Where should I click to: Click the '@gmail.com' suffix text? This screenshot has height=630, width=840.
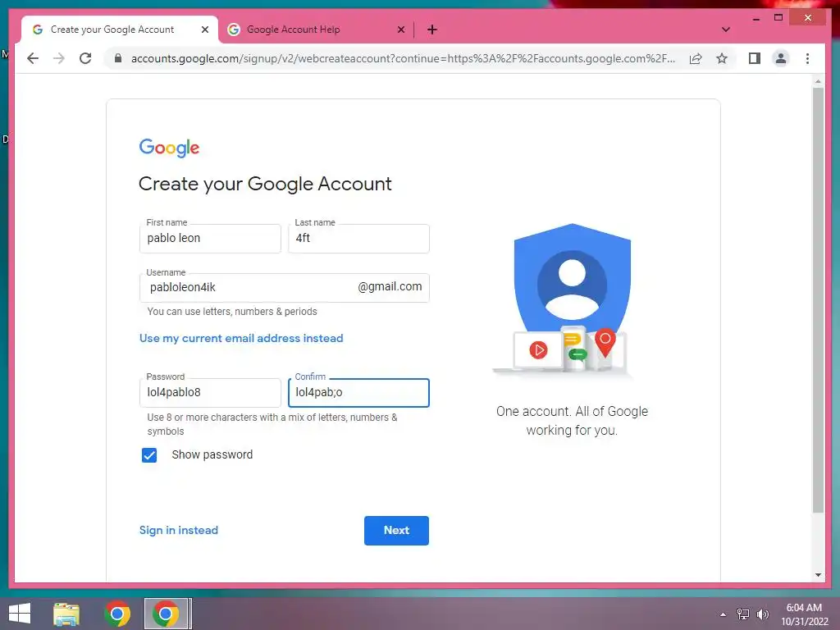pos(390,286)
